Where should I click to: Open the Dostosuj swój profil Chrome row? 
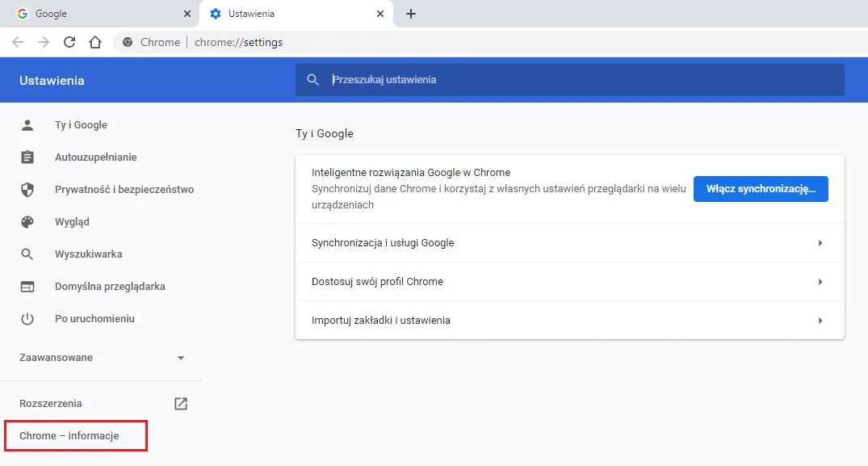[x=569, y=282]
